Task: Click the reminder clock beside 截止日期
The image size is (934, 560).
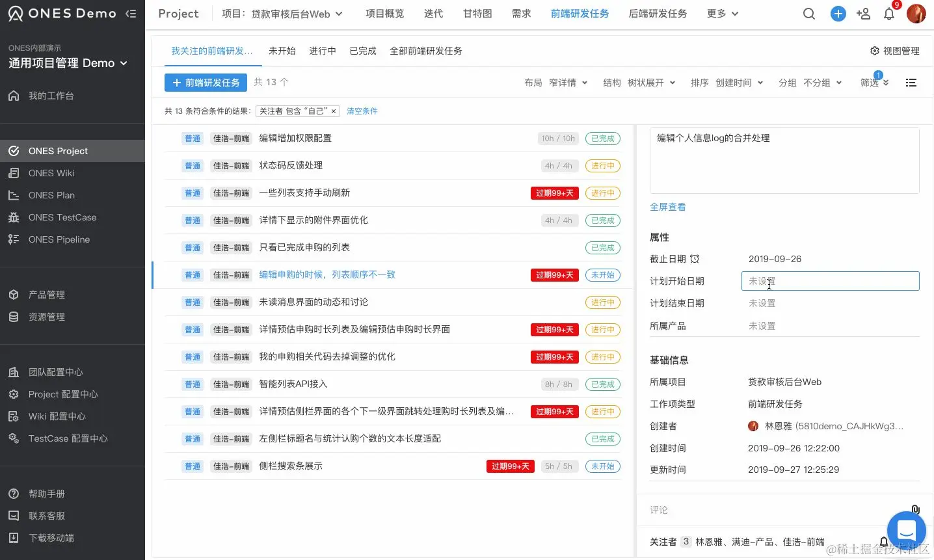Action: pyautogui.click(x=695, y=258)
